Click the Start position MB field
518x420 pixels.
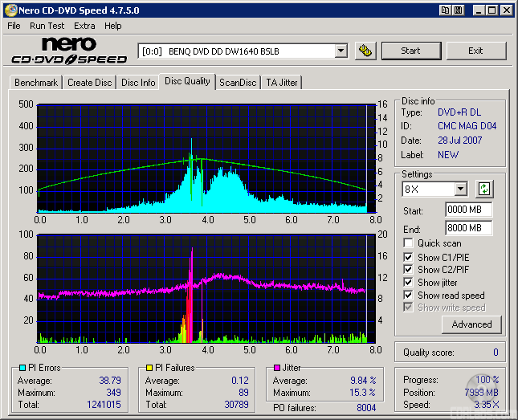click(x=468, y=210)
